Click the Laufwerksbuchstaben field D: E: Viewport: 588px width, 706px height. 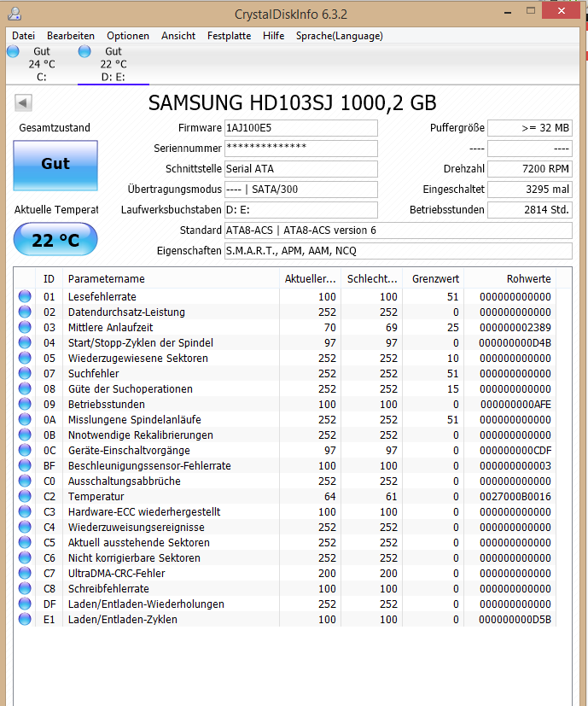click(301, 210)
